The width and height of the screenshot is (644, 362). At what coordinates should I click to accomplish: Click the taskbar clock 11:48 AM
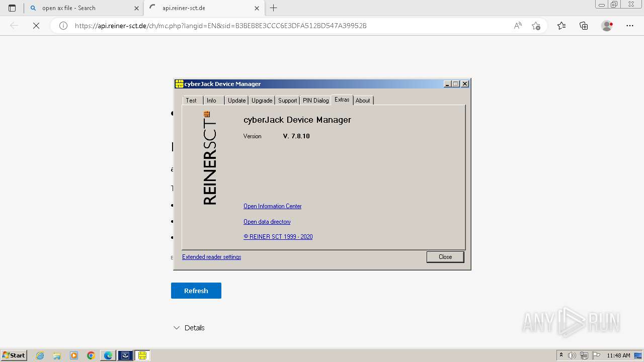pos(618,355)
